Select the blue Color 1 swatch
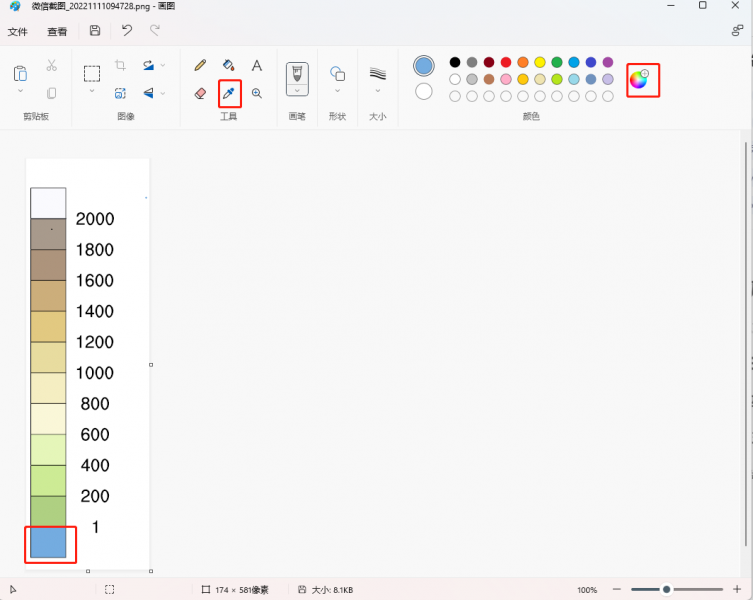 424,66
